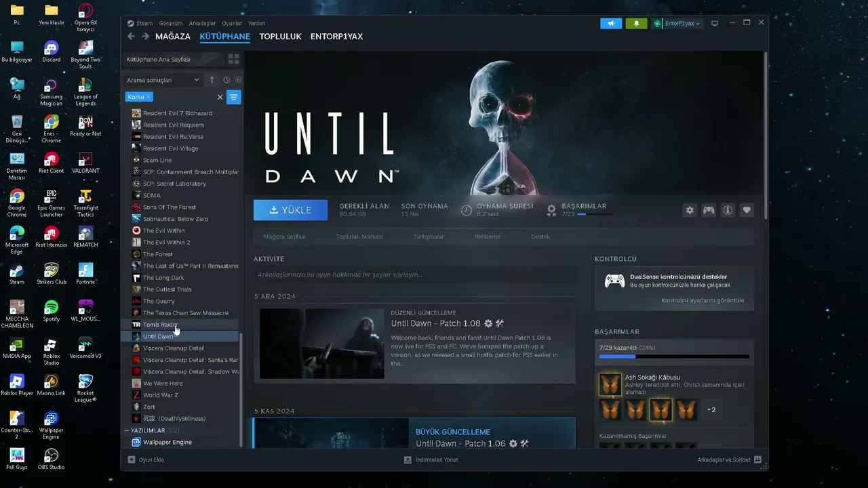Sort by recent activity clock icon
Image resolution: width=868 pixels, height=488 pixels.
tap(226, 80)
